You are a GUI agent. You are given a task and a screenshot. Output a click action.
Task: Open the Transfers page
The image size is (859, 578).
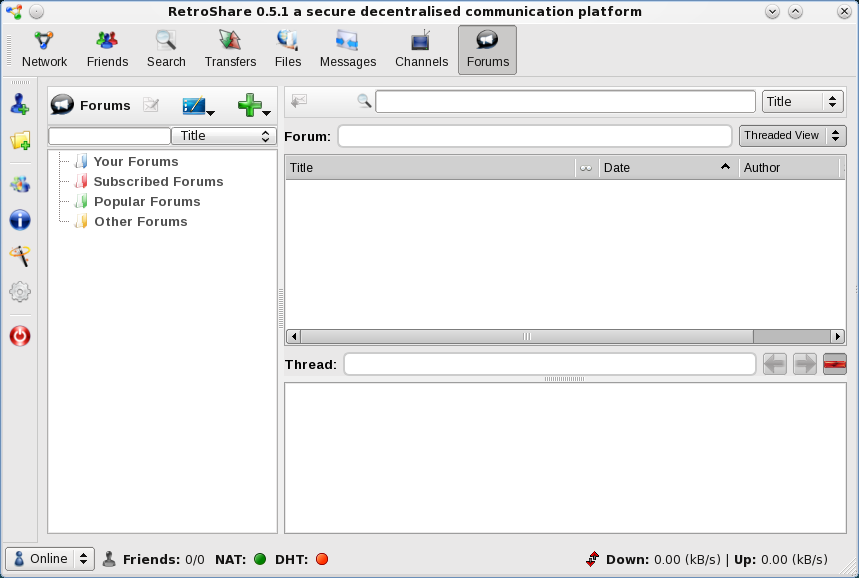click(230, 50)
